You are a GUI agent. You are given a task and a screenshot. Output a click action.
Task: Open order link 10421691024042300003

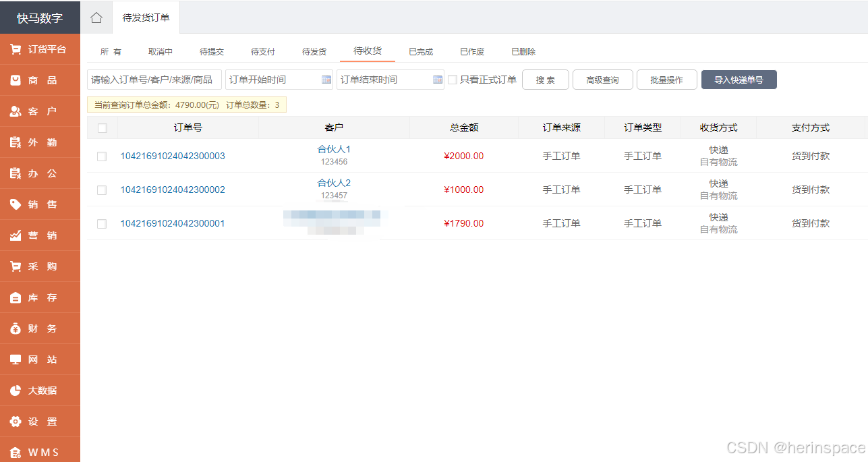coord(173,156)
